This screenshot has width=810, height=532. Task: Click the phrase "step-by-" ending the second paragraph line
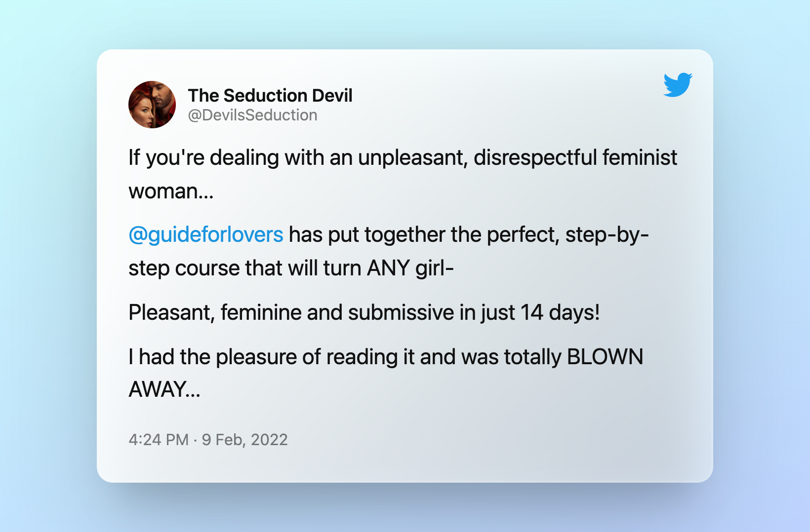[607, 234]
